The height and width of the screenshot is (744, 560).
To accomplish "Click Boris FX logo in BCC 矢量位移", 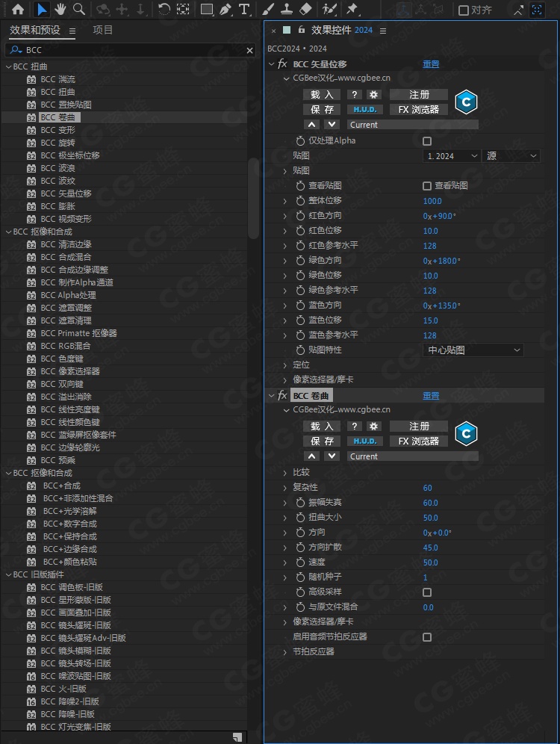I will [x=466, y=102].
